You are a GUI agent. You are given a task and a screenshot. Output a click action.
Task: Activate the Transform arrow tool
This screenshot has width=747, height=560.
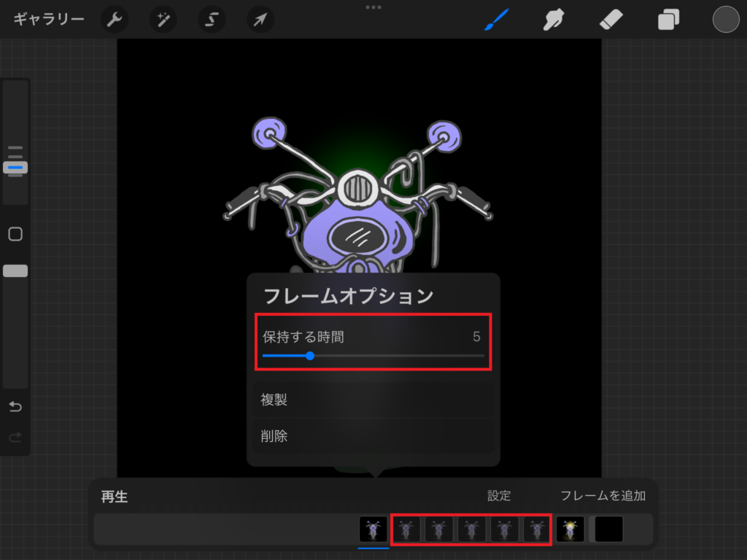click(x=260, y=20)
